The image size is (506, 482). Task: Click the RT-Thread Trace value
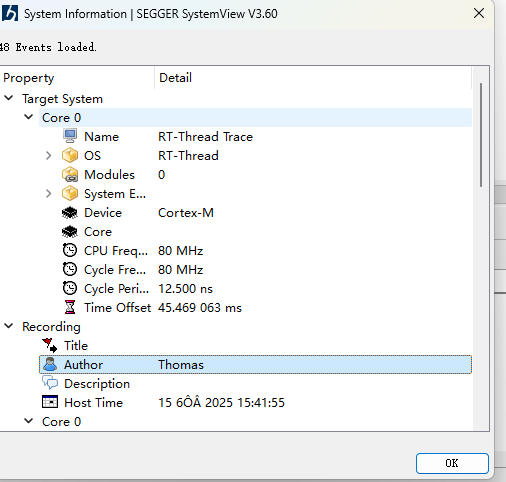point(205,137)
